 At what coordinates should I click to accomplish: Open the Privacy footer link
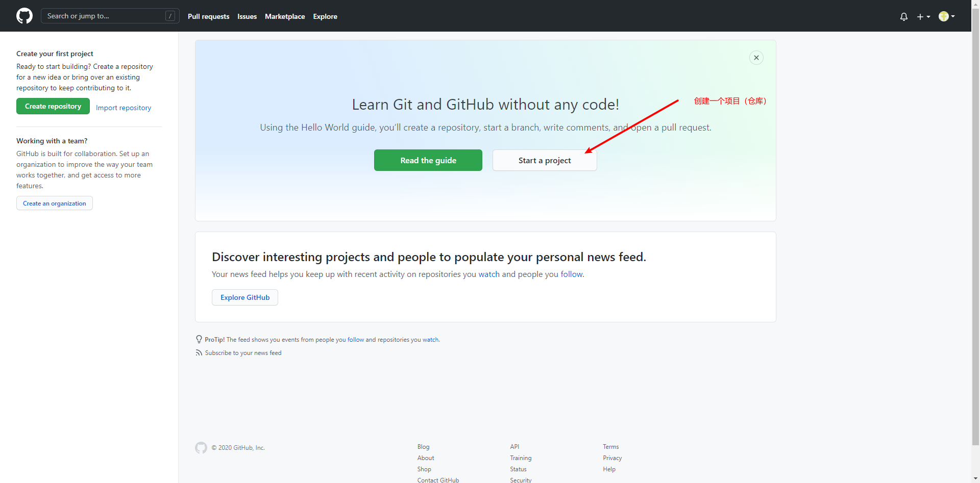click(612, 458)
